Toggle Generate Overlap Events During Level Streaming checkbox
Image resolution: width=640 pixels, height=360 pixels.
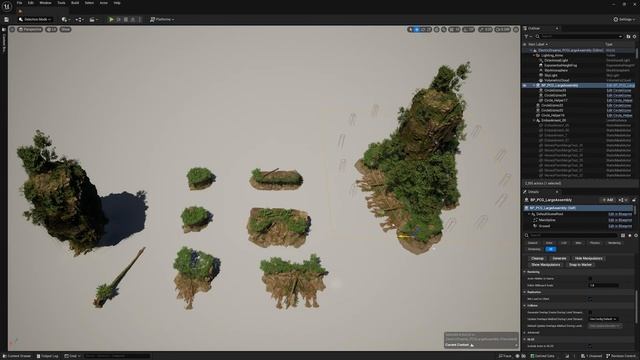point(590,312)
